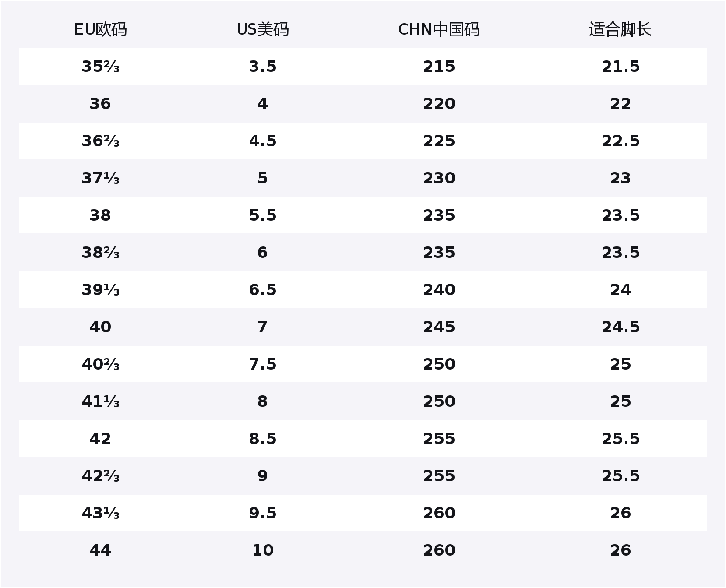This screenshot has height=588, width=726.
Task: Select EU size 40⅔ cell
Action: tap(100, 364)
